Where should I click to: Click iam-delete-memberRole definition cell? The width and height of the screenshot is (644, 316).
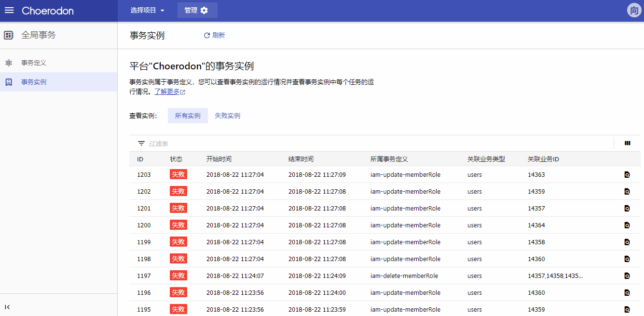[x=404, y=276]
